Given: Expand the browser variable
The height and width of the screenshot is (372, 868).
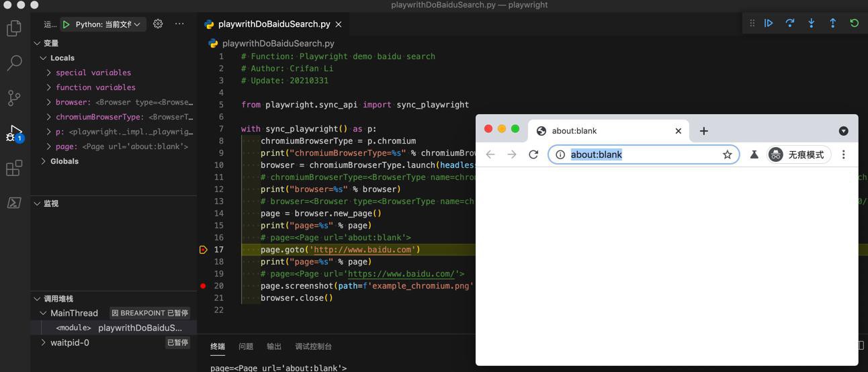Looking at the screenshot, I should pos(49,102).
